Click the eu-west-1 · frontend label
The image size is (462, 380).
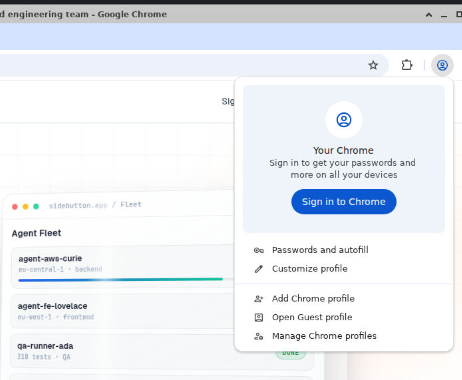pos(56,317)
